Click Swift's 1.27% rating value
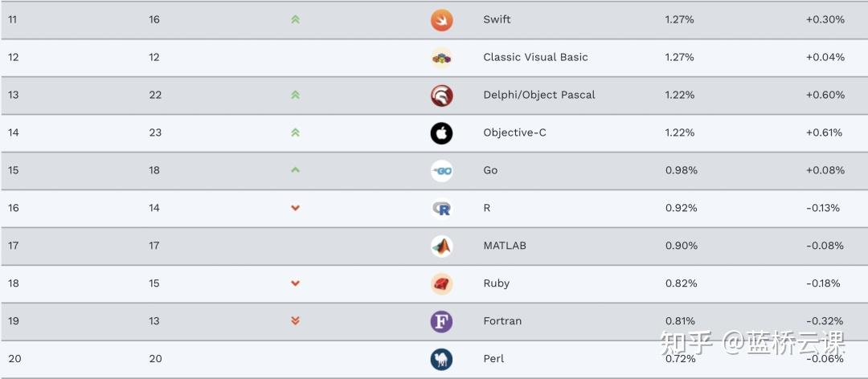Image resolution: width=868 pixels, height=379 pixels. click(x=679, y=19)
